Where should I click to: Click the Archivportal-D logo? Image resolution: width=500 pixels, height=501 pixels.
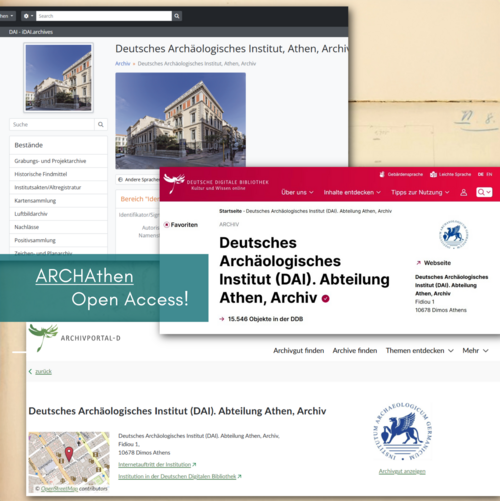pos(74,337)
